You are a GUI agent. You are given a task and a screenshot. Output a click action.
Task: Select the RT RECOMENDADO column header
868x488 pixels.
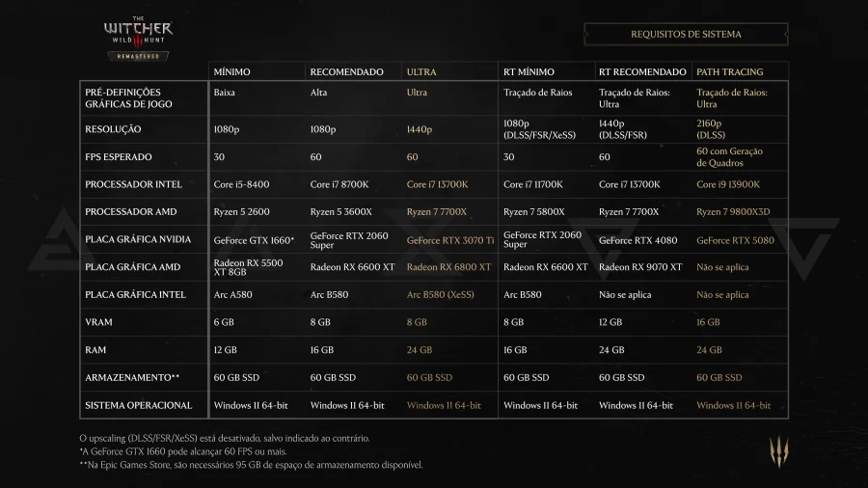[x=642, y=72]
